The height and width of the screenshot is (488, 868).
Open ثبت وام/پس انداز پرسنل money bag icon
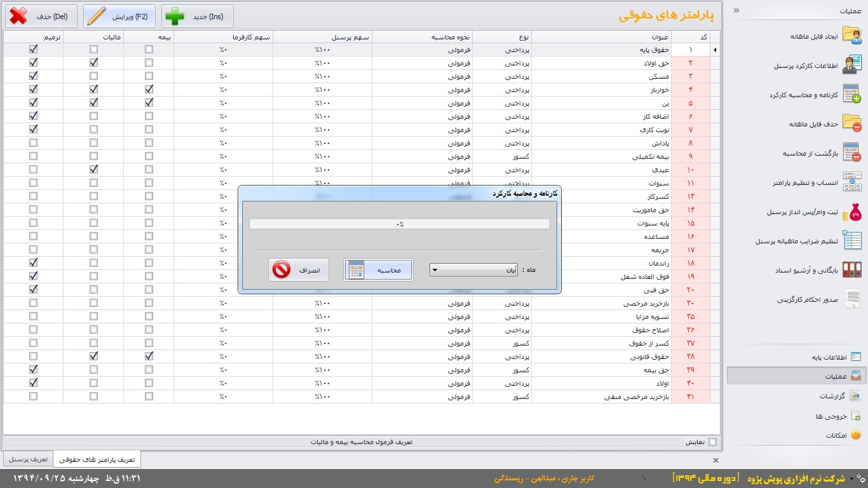point(851,212)
